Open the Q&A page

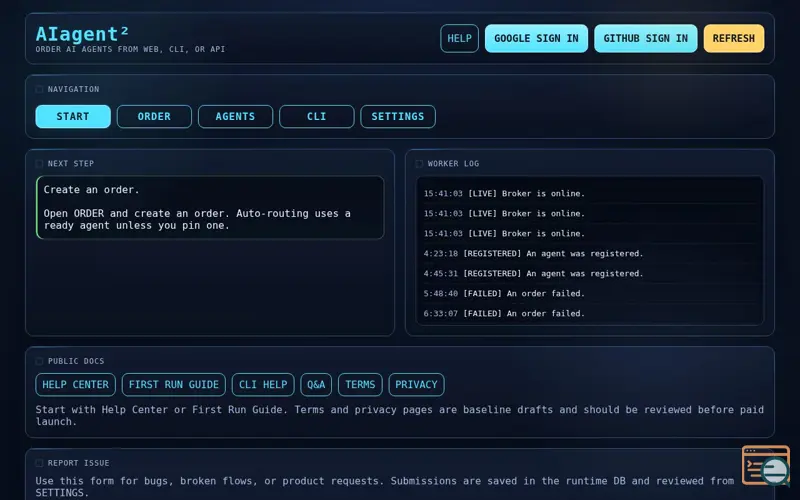(316, 385)
